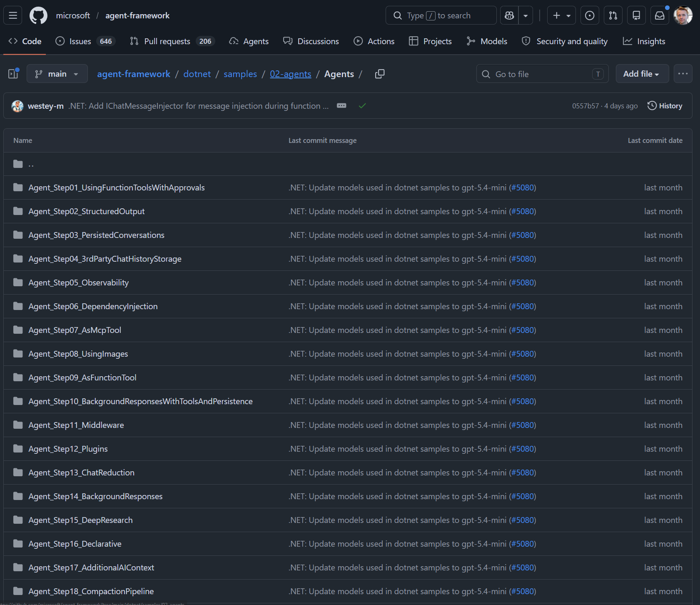Navigate to agent-framework breadcrumb root
This screenshot has height=605, width=700.
click(134, 74)
